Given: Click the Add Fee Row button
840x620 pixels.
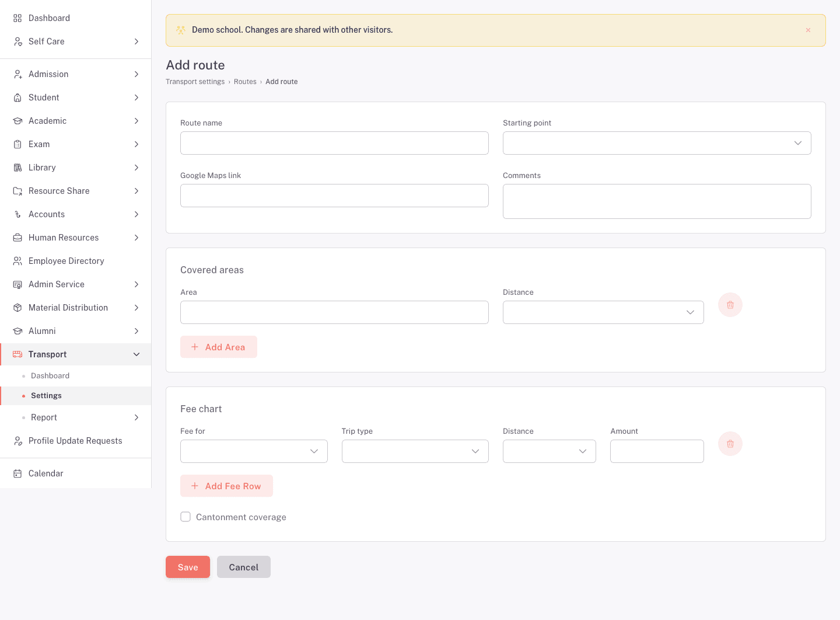Looking at the screenshot, I should (226, 486).
